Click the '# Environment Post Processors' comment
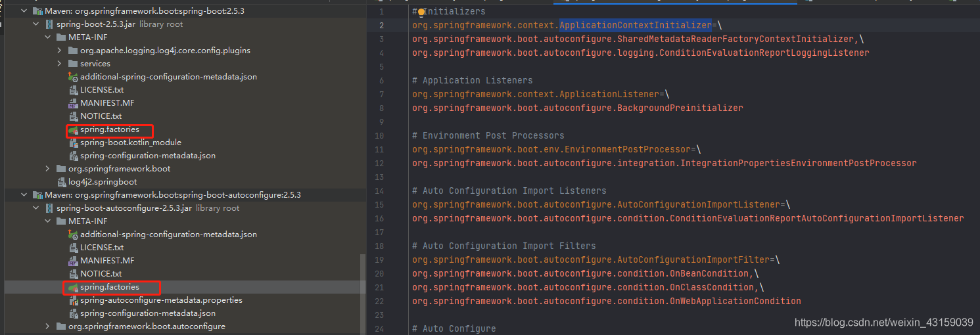Viewport: 980px width, 335px height. [x=488, y=135]
